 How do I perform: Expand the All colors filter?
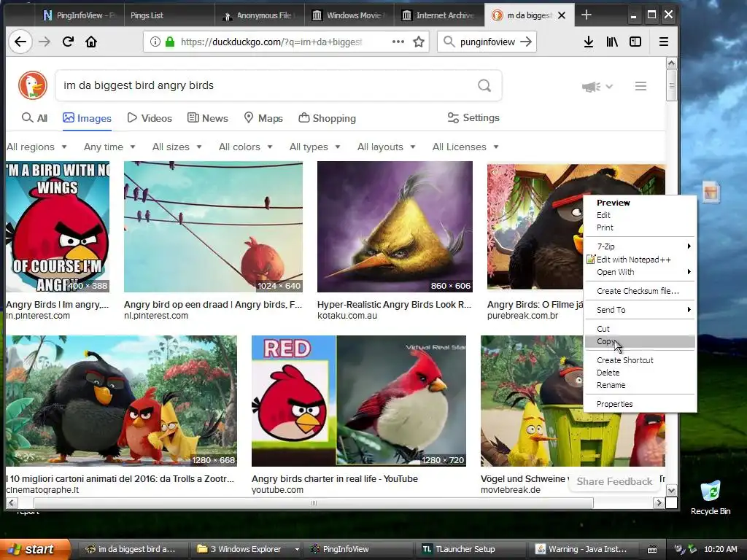(245, 147)
